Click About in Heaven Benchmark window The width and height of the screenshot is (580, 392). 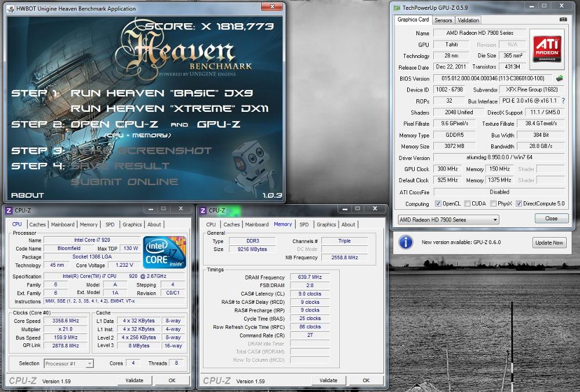[27, 195]
